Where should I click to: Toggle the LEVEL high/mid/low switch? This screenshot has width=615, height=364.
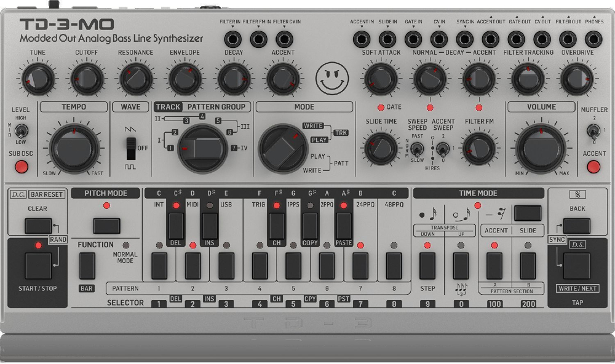pyautogui.click(x=21, y=130)
